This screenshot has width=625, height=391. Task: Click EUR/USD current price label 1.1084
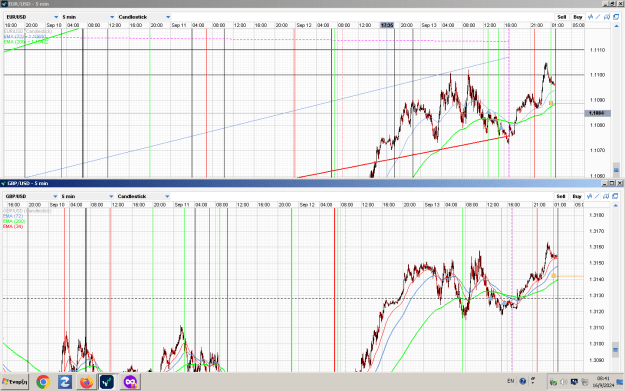596,113
